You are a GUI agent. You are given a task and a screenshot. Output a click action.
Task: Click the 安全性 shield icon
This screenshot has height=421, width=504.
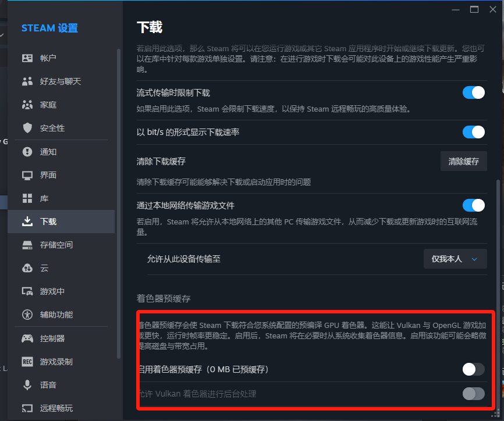coord(27,128)
